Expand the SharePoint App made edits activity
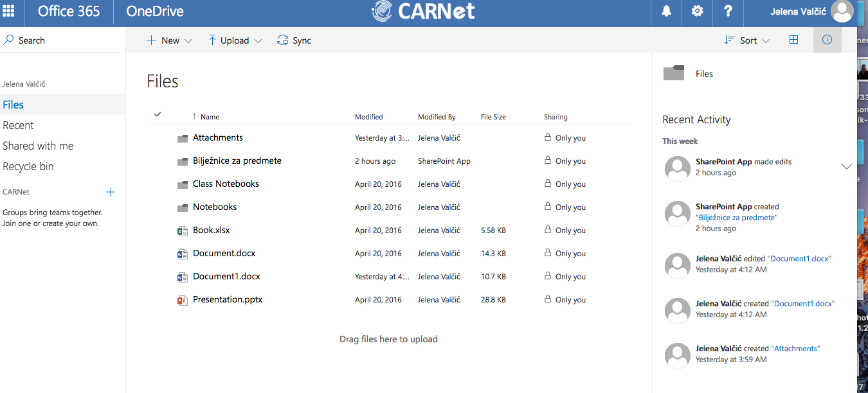The height and width of the screenshot is (393, 868). [x=846, y=167]
